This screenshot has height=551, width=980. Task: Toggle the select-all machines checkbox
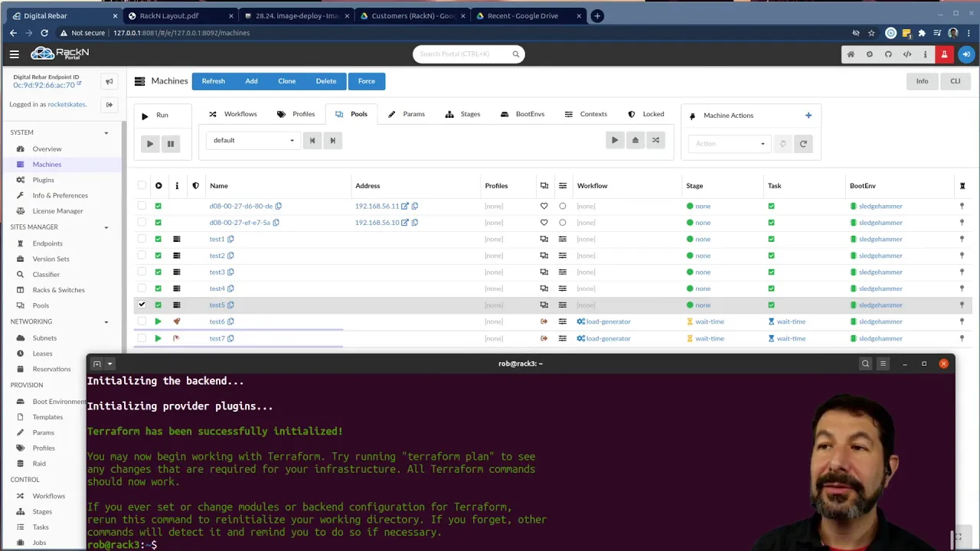(142, 186)
